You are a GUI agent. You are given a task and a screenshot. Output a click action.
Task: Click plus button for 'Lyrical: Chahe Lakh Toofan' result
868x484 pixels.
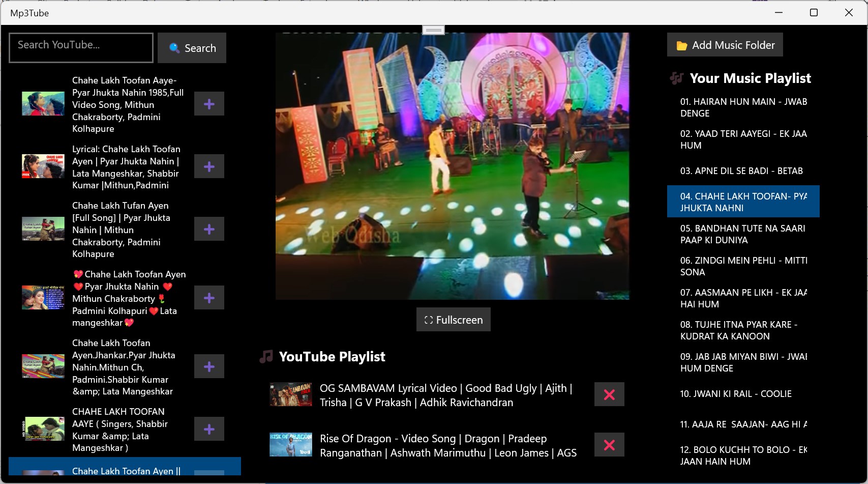[x=209, y=166]
